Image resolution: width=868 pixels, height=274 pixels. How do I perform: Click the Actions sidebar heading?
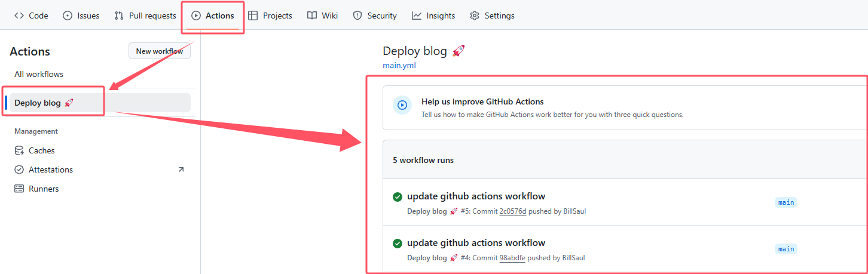pyautogui.click(x=30, y=52)
